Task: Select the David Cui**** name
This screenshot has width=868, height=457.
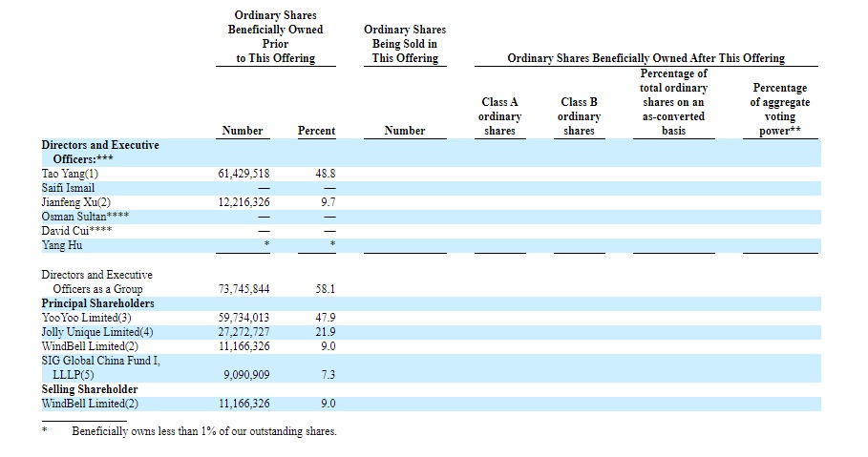Action: pyautogui.click(x=76, y=231)
